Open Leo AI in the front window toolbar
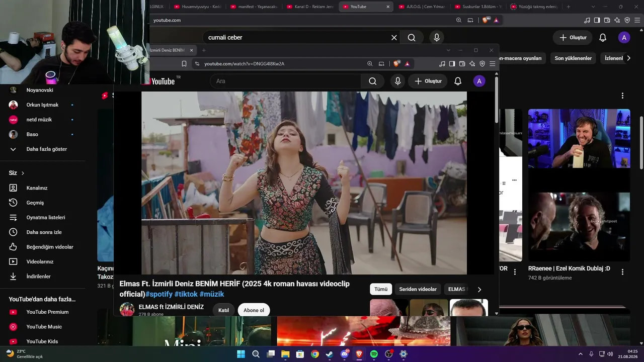Screen dimensions: 644x362 (472, 64)
